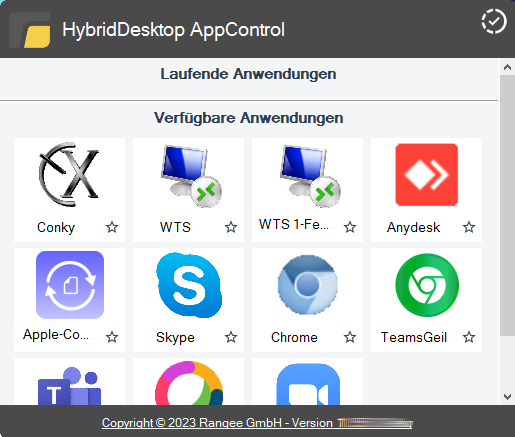Click the dashed circle checkmark icon
The image size is (515, 437).
[494, 22]
